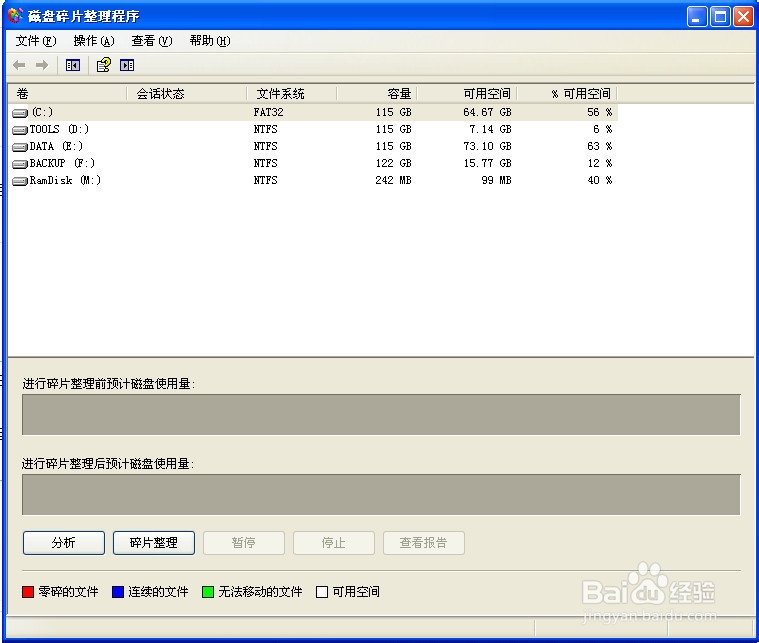The height and width of the screenshot is (643, 759).
Task: Click the 64.67 GB free space cell
Action: pyautogui.click(x=487, y=112)
